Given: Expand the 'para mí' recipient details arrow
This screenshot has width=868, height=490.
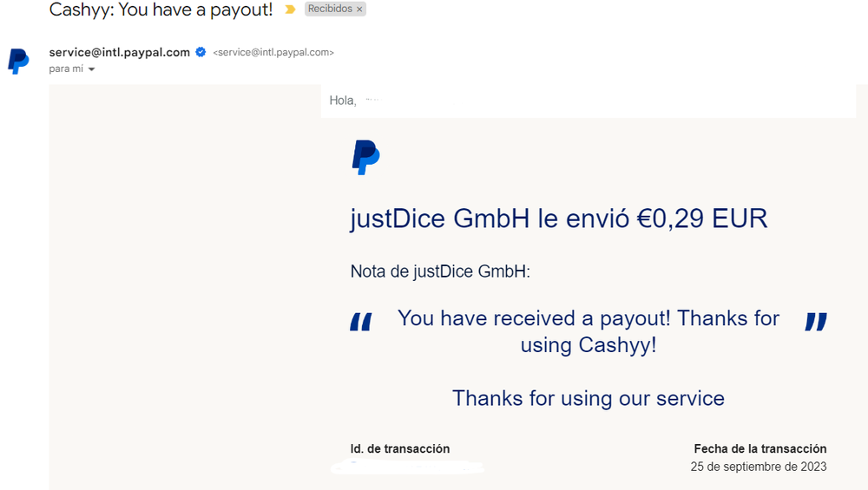Looking at the screenshot, I should point(91,69).
